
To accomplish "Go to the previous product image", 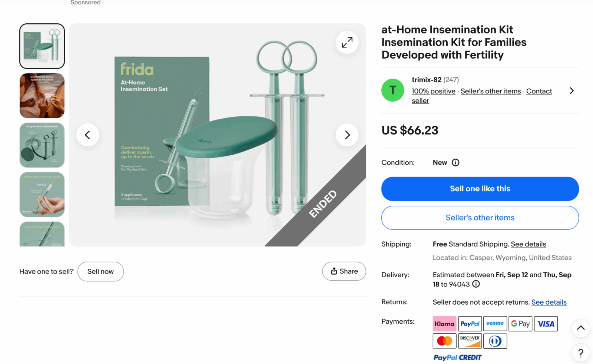I will coord(87,135).
